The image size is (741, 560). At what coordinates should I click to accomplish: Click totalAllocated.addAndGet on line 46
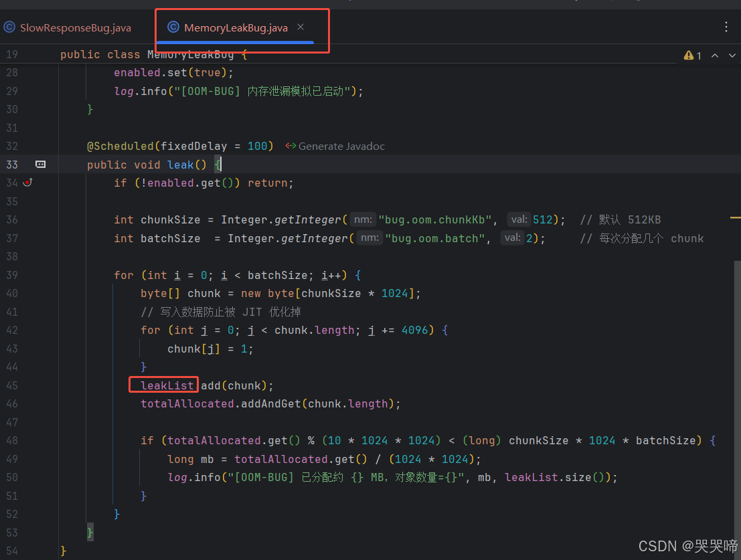click(x=221, y=404)
